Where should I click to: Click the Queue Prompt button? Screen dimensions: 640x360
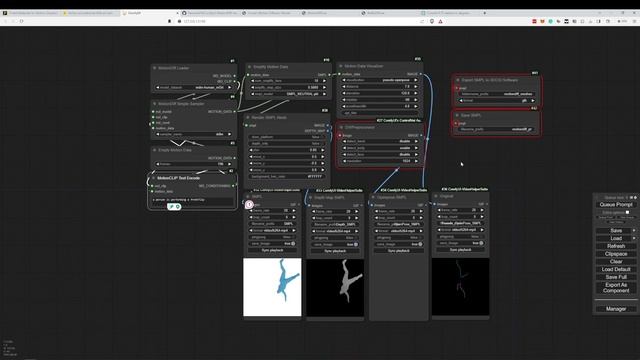click(x=616, y=204)
